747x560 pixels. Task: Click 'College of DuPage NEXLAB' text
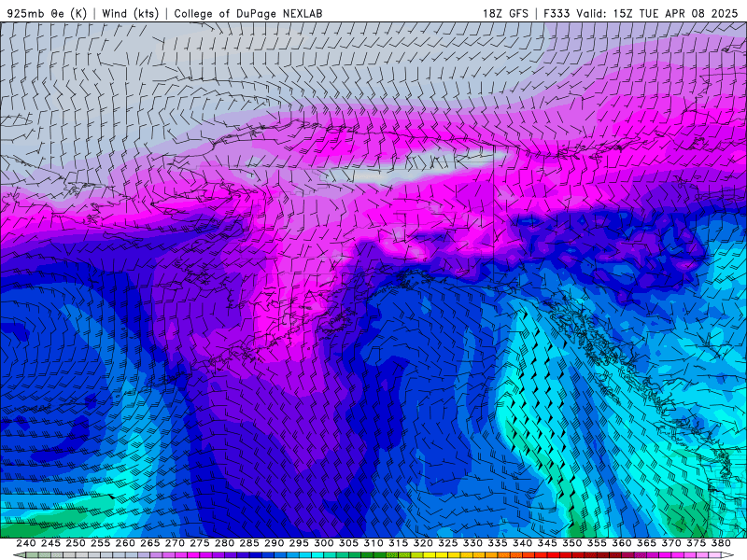pyautogui.click(x=248, y=13)
